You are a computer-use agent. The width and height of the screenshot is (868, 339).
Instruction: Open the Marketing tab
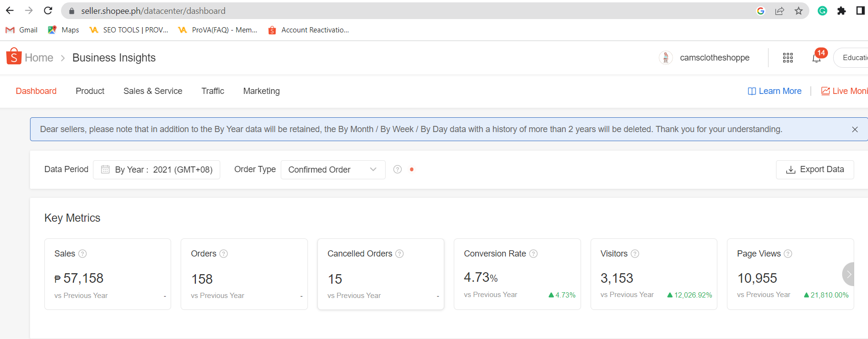[x=261, y=91]
